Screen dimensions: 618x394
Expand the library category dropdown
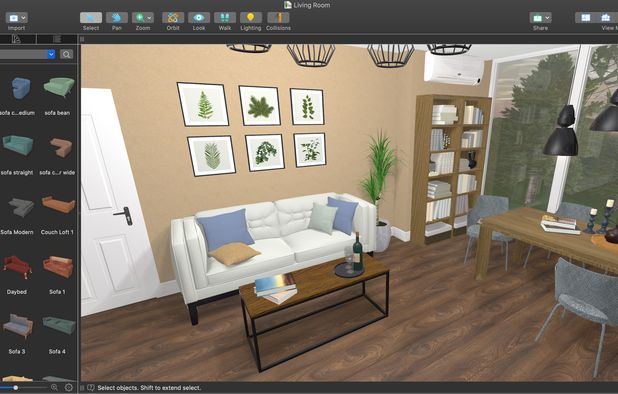(51, 54)
